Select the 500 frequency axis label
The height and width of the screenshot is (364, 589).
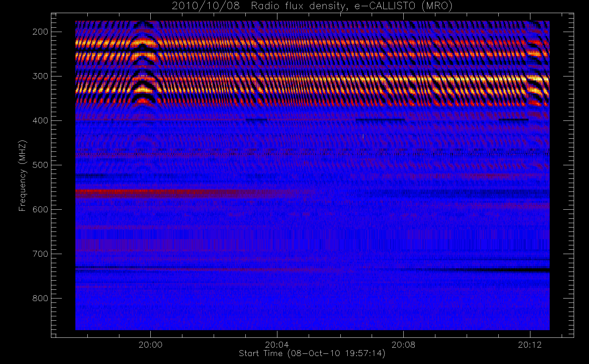(40, 165)
